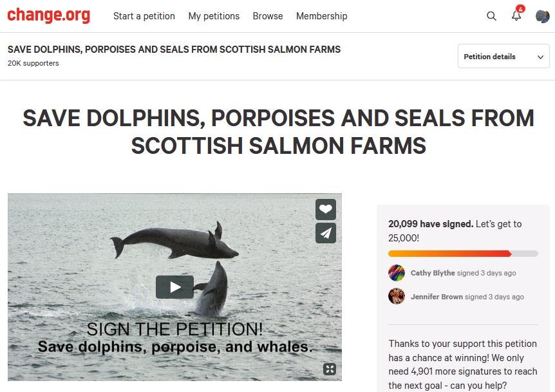Image resolution: width=555 pixels, height=392 pixels.
Task: Open Start a petition menu item
Action: coord(144,16)
